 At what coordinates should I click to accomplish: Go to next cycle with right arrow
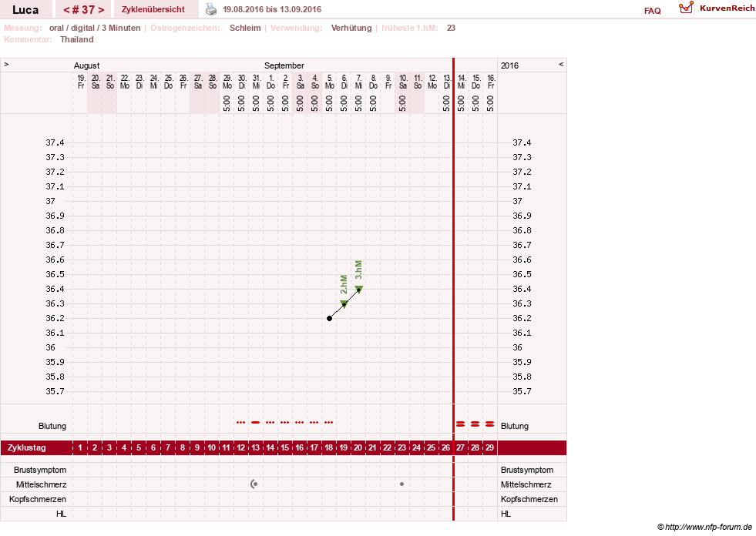(x=101, y=10)
